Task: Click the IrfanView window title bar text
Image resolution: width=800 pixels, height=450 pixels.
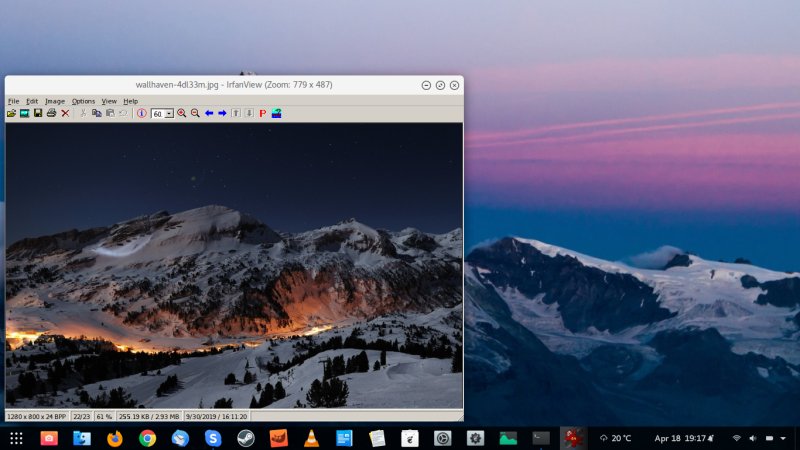Action: point(234,85)
